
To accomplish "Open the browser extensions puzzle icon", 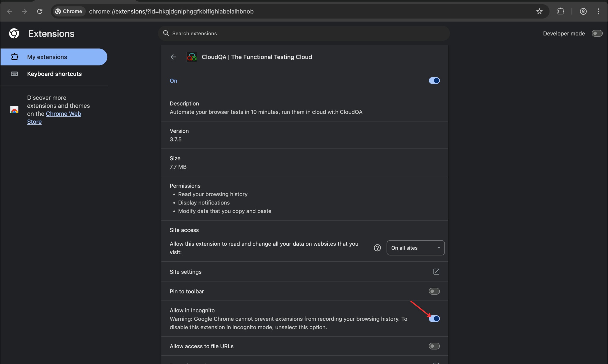I will (x=561, y=11).
